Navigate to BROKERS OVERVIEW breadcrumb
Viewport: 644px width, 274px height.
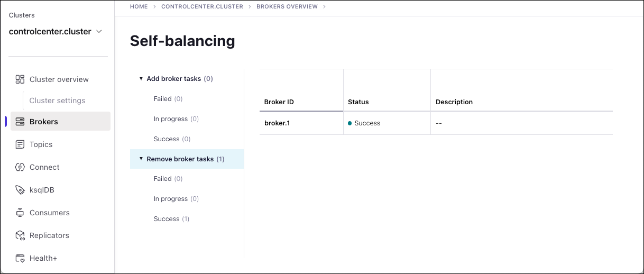coord(287,7)
